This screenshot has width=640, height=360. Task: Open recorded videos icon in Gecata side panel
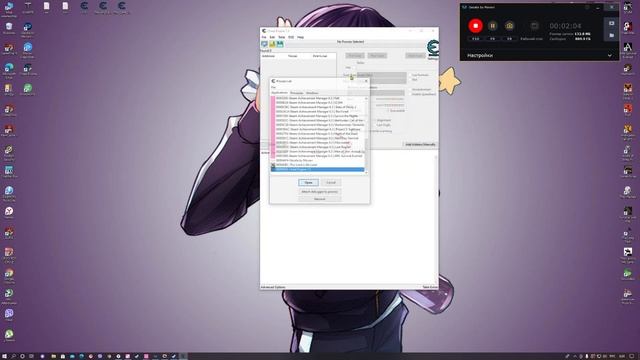611,24
